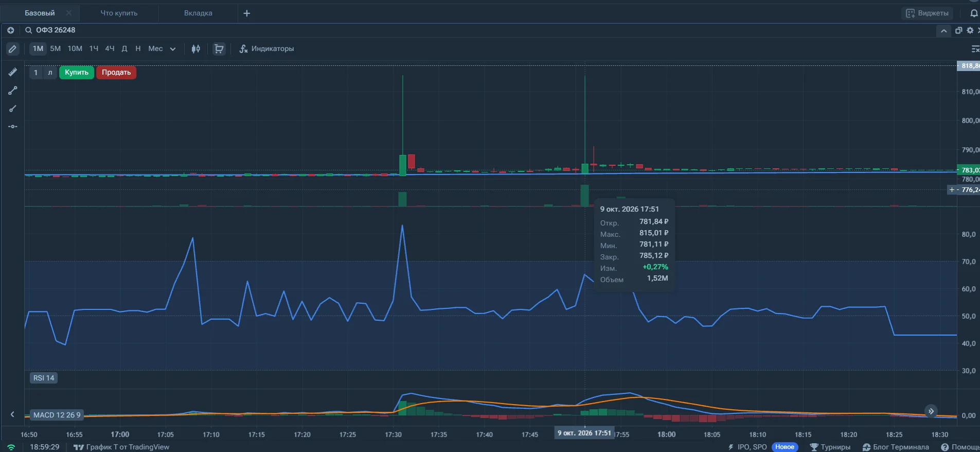Select the Н weekly timeframe
980x452 pixels.
pos(138,49)
